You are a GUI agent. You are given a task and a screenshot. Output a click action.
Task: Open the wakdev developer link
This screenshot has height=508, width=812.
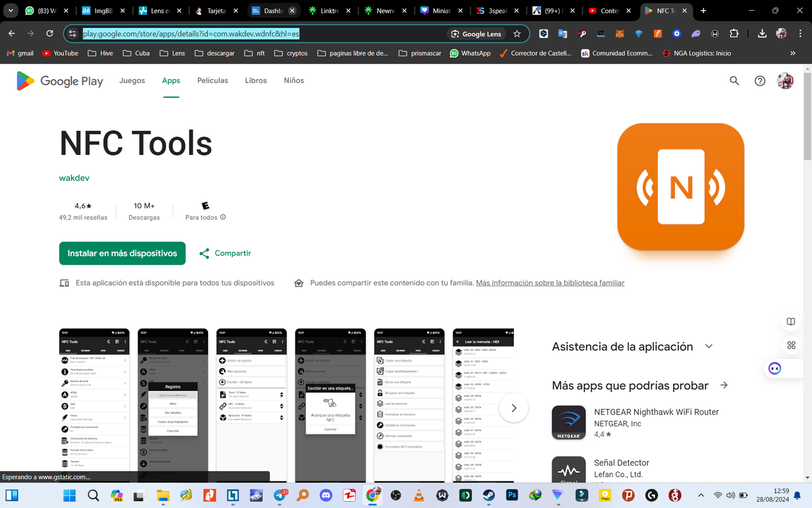pyautogui.click(x=74, y=178)
